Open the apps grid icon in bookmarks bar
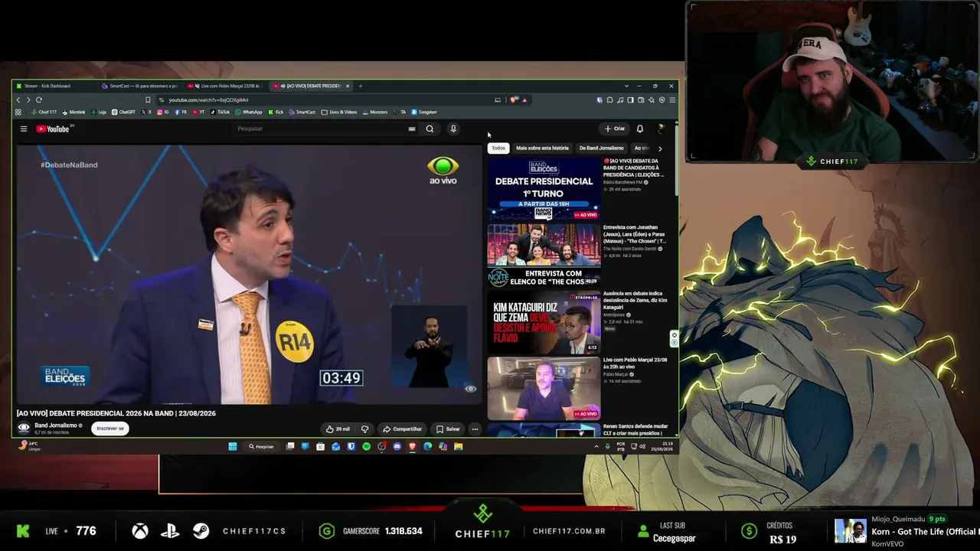 (x=18, y=112)
